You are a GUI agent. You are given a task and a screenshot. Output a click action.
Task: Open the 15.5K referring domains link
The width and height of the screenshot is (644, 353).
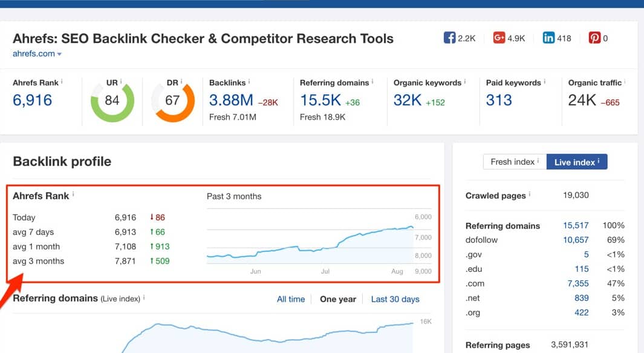[x=320, y=100]
